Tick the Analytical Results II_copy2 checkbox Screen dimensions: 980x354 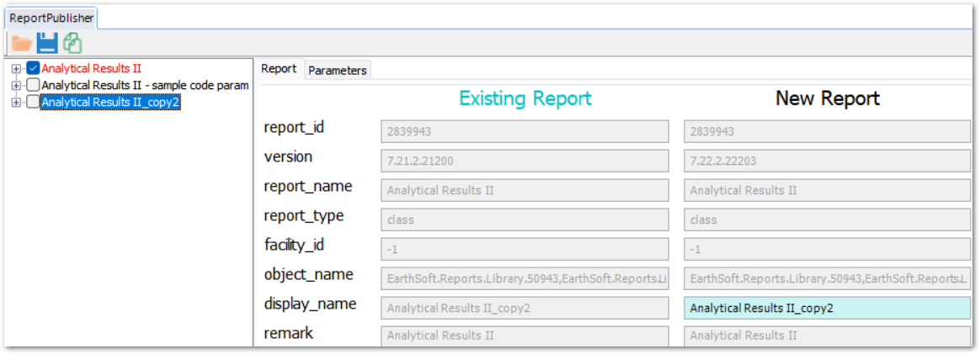coord(33,102)
